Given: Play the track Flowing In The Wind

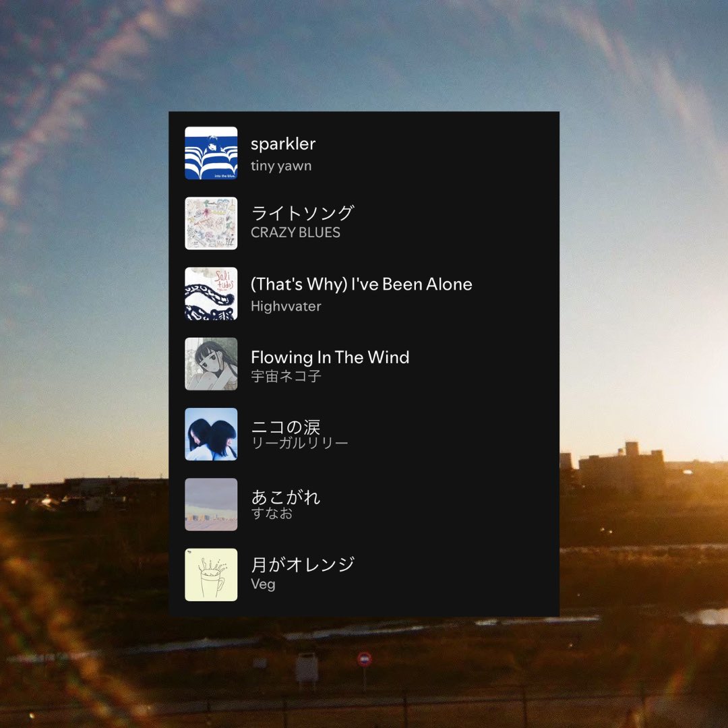Looking at the screenshot, I should 330,357.
